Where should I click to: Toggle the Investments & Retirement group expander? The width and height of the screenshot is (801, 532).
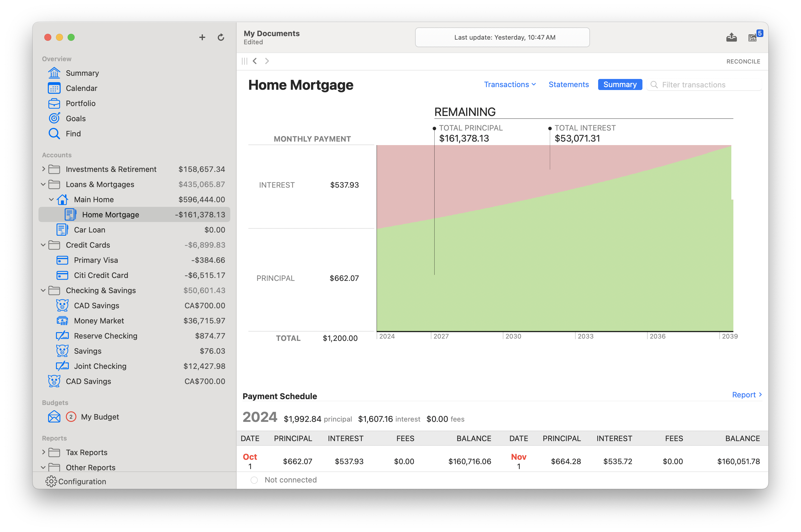pos(43,169)
